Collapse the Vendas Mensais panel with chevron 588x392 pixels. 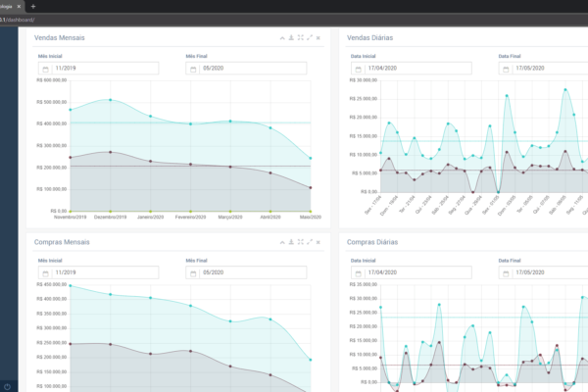click(x=282, y=38)
